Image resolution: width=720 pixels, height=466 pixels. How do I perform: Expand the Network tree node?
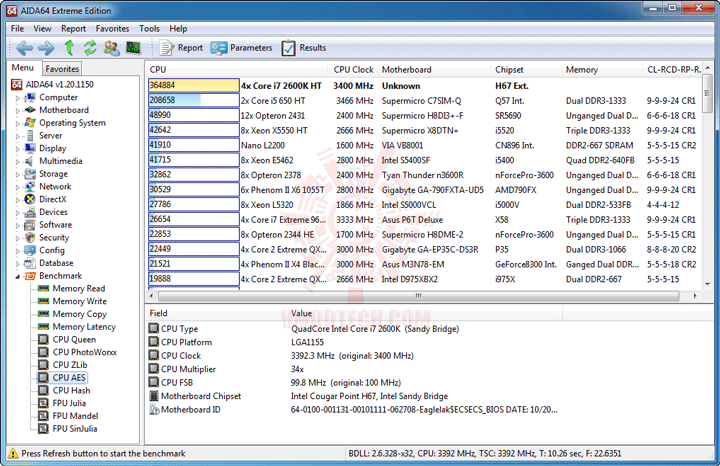[17, 187]
